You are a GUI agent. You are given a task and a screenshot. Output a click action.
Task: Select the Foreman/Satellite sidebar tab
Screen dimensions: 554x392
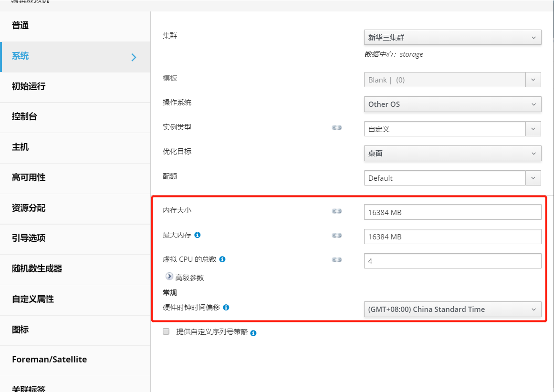tap(49, 360)
